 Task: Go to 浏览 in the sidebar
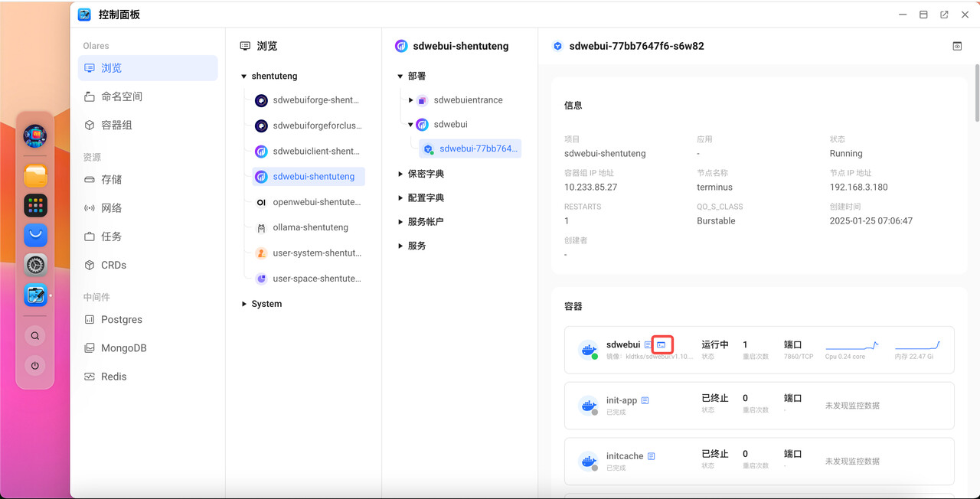pyautogui.click(x=148, y=68)
